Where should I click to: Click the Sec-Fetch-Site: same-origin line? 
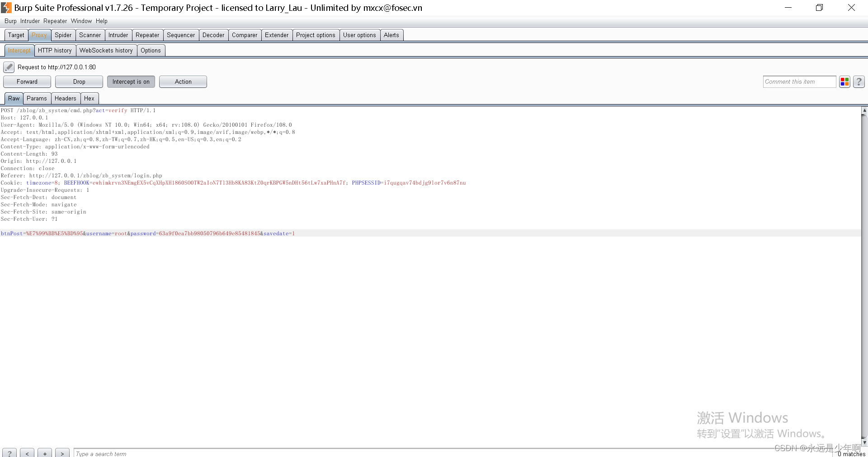tap(43, 212)
